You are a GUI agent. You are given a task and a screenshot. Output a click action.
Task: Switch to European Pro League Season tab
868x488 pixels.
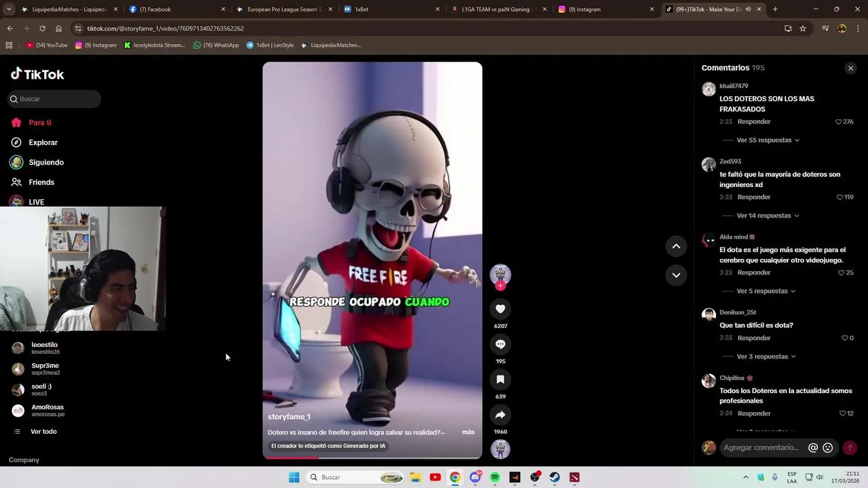(x=283, y=9)
